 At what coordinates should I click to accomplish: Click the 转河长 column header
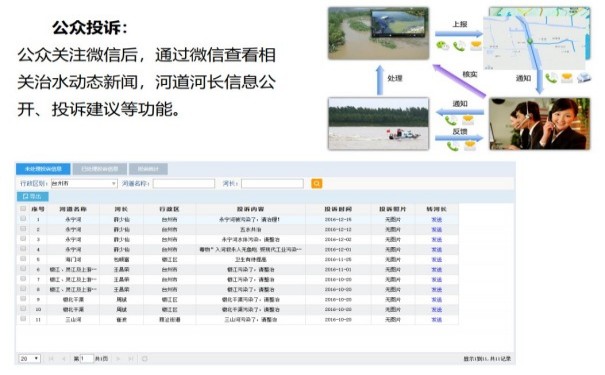tap(436, 209)
